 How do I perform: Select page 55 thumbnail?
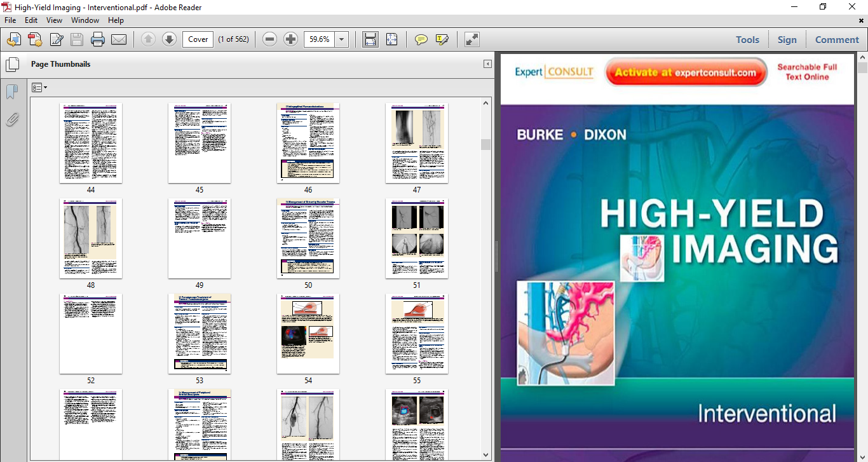coord(417,334)
